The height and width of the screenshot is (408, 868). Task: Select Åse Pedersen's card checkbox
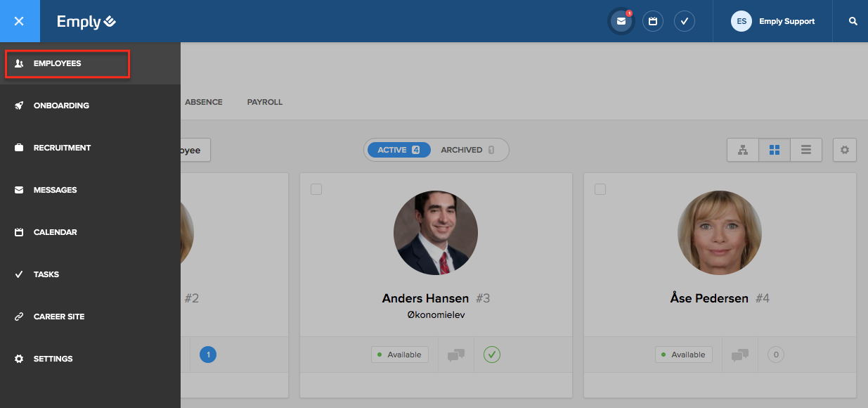(600, 189)
